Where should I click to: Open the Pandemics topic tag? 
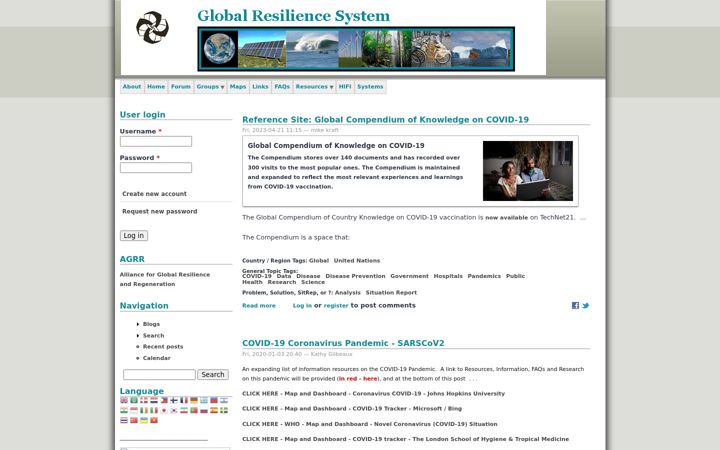(484, 276)
